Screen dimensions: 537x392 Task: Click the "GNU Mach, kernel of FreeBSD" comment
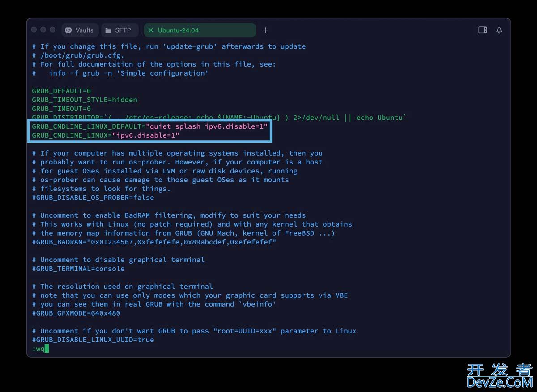(x=183, y=233)
